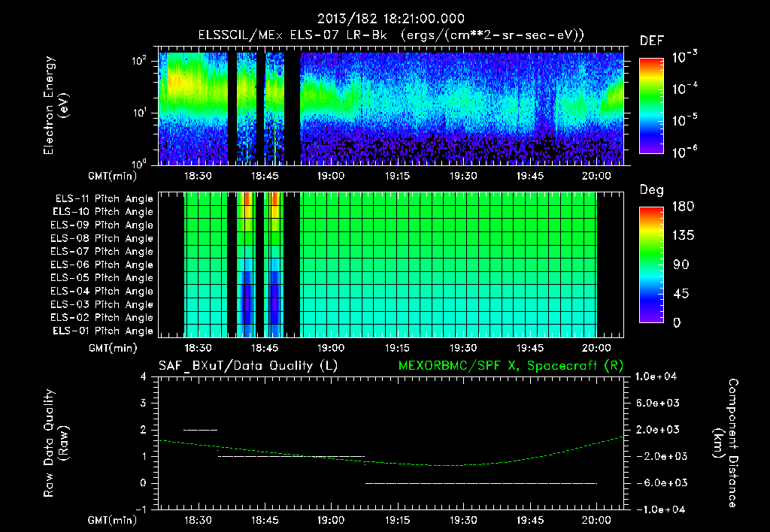Click the 10^-6 DEF scale value
Image resolution: width=770 pixels, height=532 pixels.
pyautogui.click(x=684, y=152)
